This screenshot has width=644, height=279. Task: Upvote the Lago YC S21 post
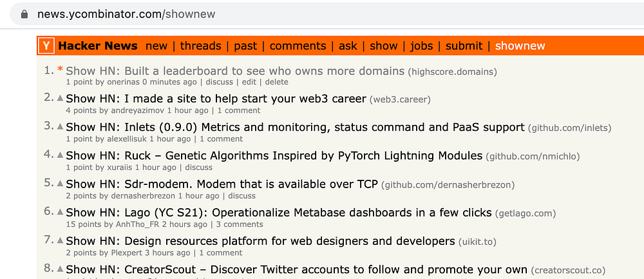click(x=61, y=212)
